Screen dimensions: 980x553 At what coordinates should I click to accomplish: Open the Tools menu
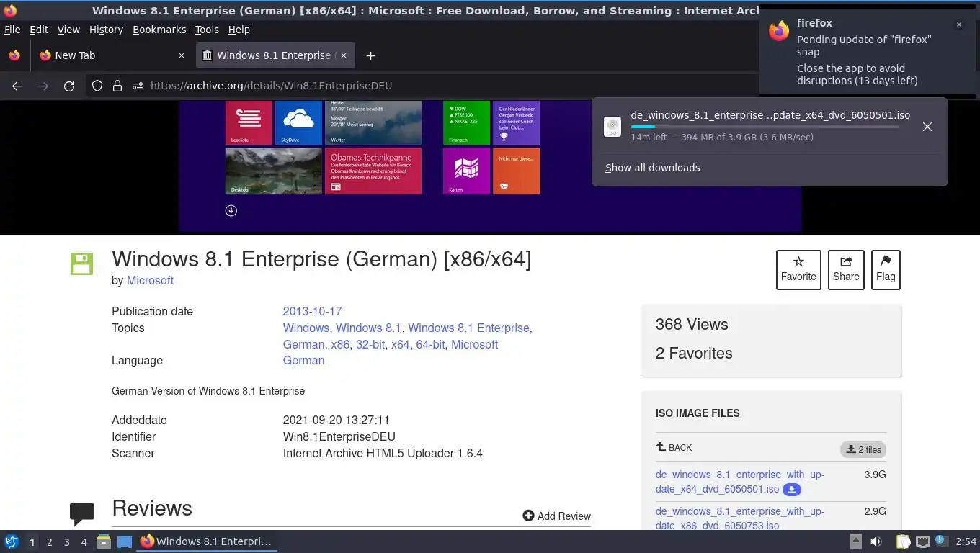click(x=207, y=30)
